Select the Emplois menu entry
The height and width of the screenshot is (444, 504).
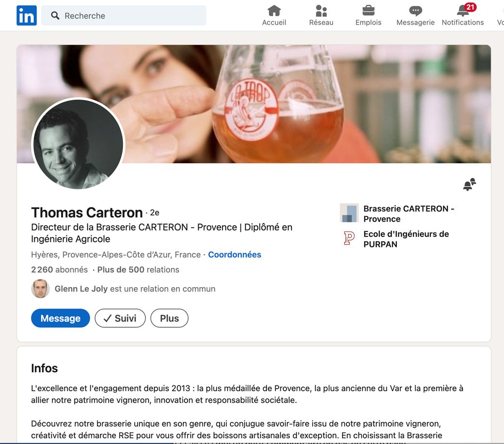[368, 22]
